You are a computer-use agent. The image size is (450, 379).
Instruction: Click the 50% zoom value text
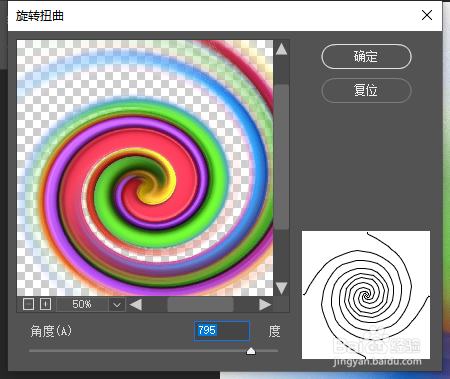pyautogui.click(x=82, y=304)
